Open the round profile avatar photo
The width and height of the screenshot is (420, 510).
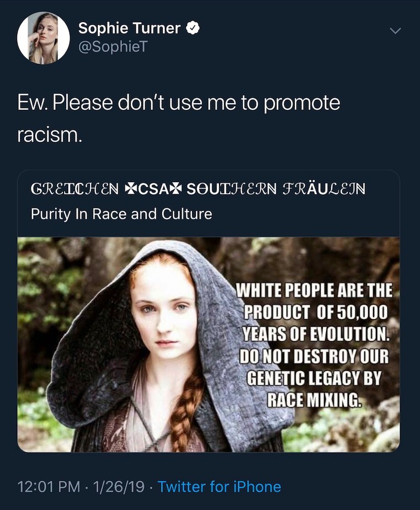click(43, 38)
